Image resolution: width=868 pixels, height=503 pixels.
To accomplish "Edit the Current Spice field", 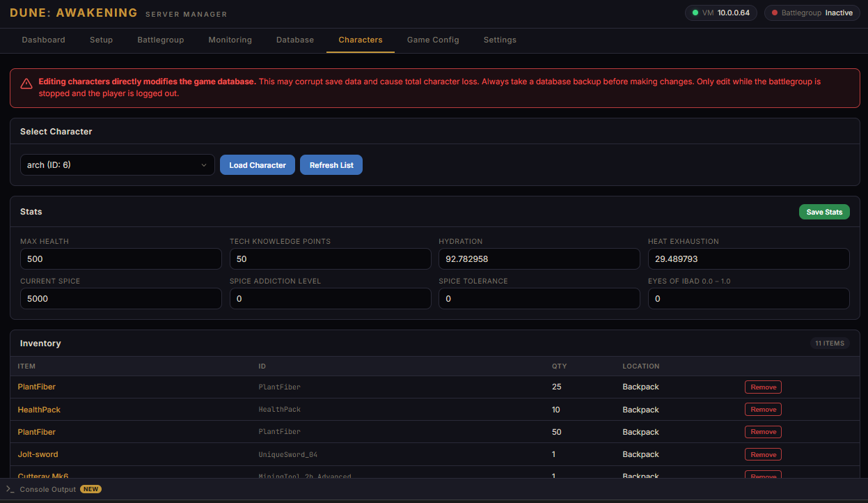I will pos(121,299).
